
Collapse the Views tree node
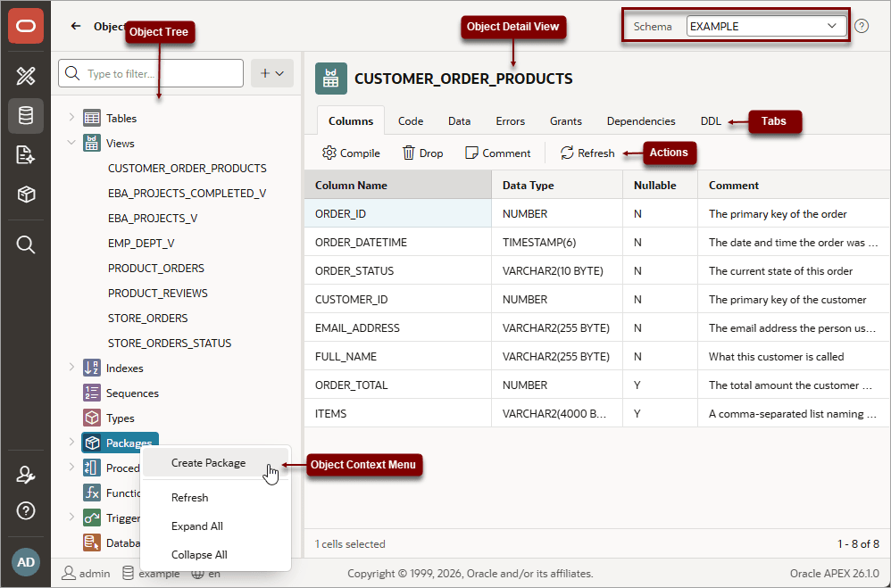[71, 143]
